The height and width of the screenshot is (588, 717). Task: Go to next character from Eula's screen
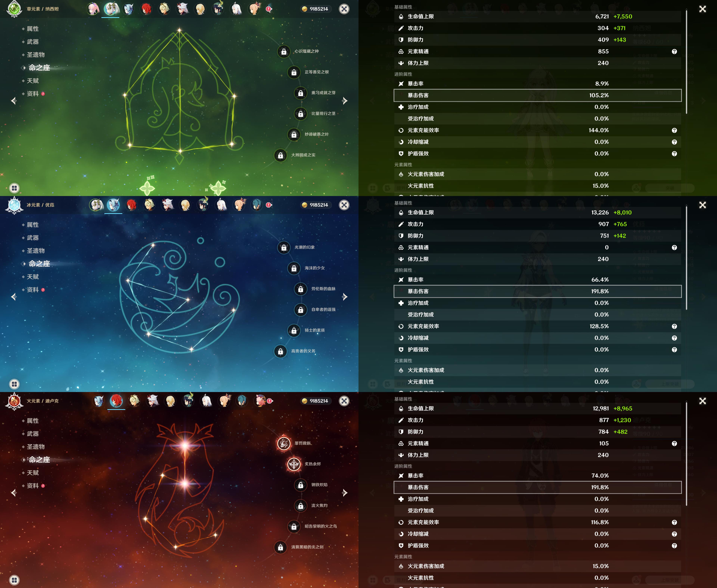tap(345, 297)
